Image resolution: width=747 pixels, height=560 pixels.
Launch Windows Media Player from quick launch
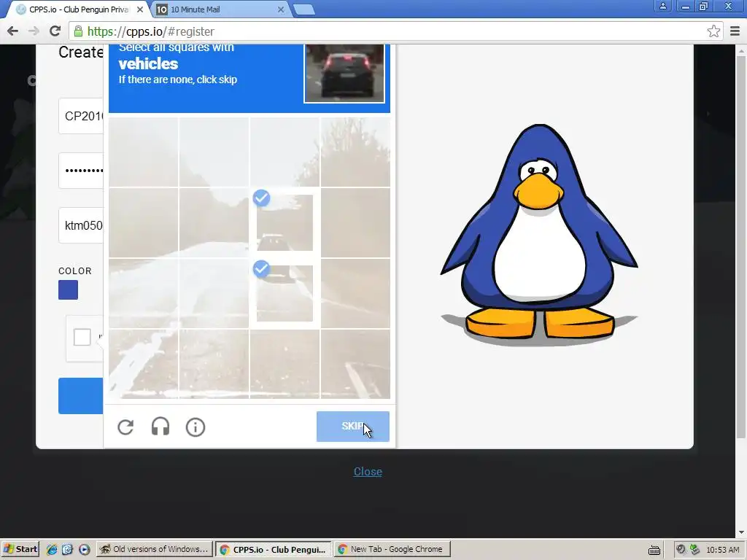click(85, 550)
